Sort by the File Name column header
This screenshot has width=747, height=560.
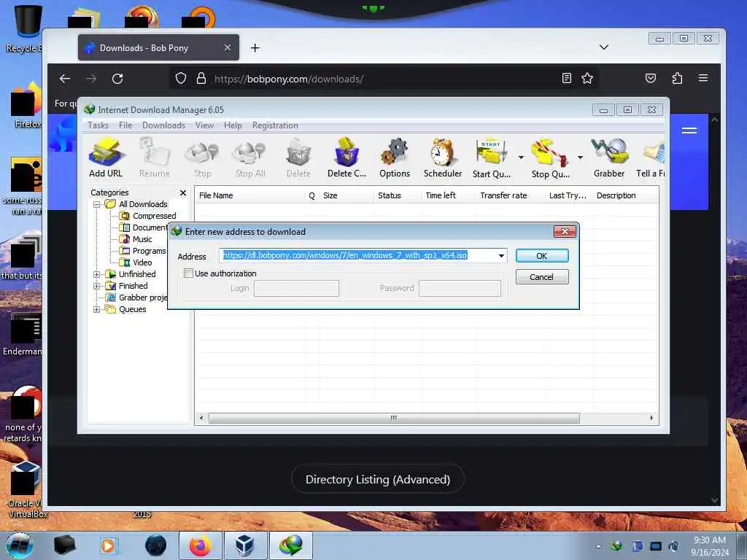(250, 195)
